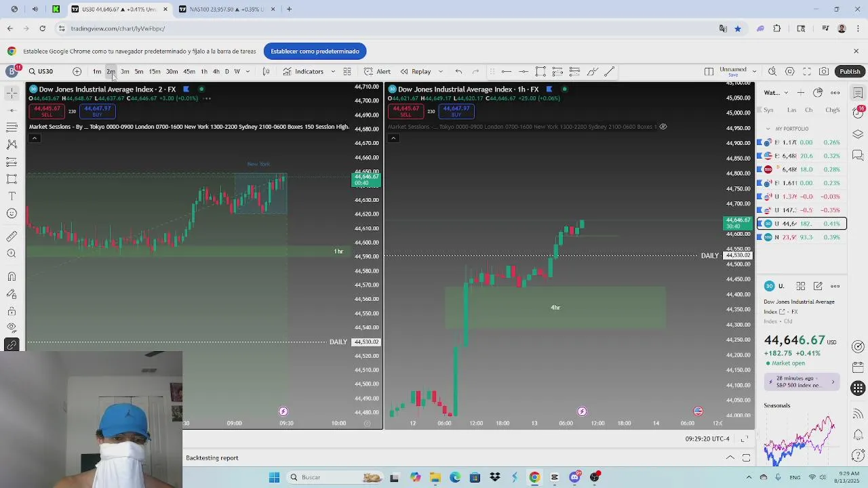Screen dimensions: 868x488
Task: Expand the favorite indicators dropdown arrow
Action: click(332, 71)
